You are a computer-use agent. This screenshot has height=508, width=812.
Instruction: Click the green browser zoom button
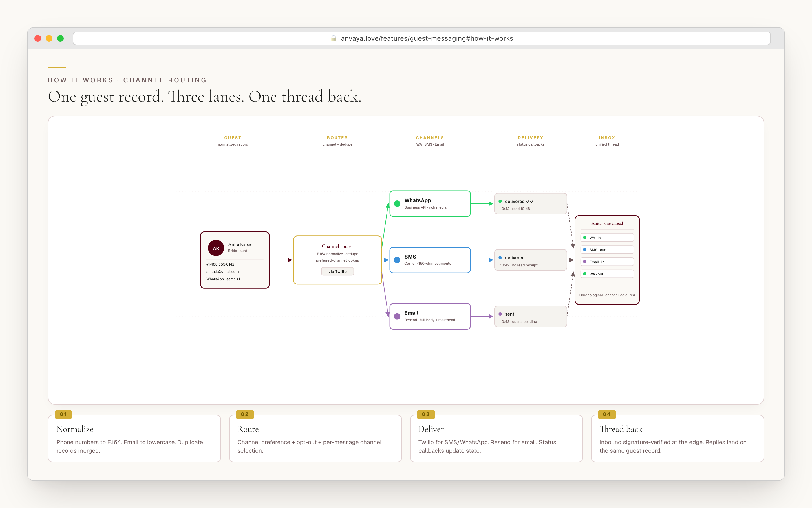pyautogui.click(x=60, y=38)
